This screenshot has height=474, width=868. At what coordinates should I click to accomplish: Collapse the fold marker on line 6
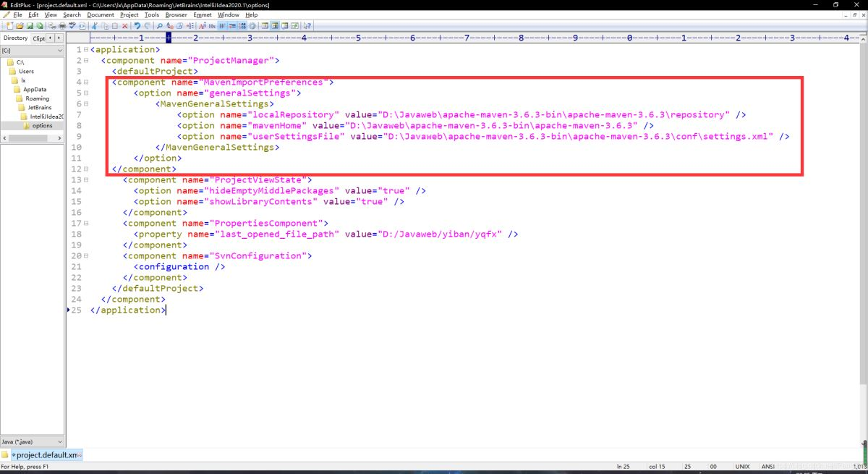click(x=86, y=104)
